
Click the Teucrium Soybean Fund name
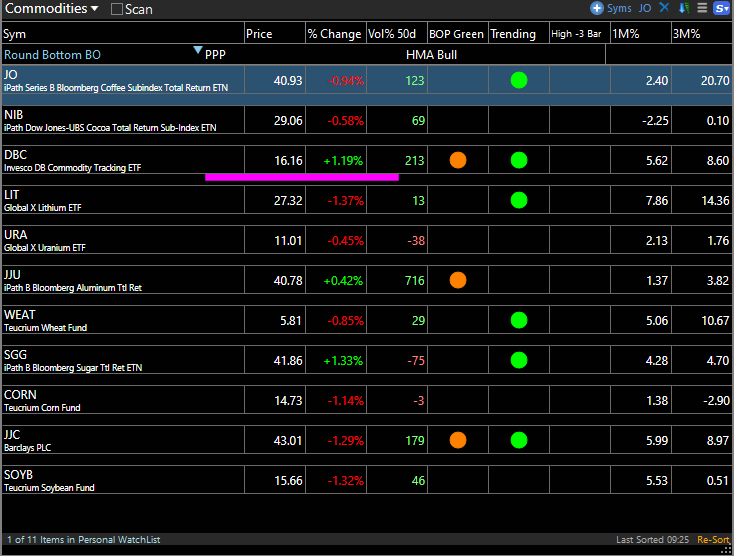(49, 488)
